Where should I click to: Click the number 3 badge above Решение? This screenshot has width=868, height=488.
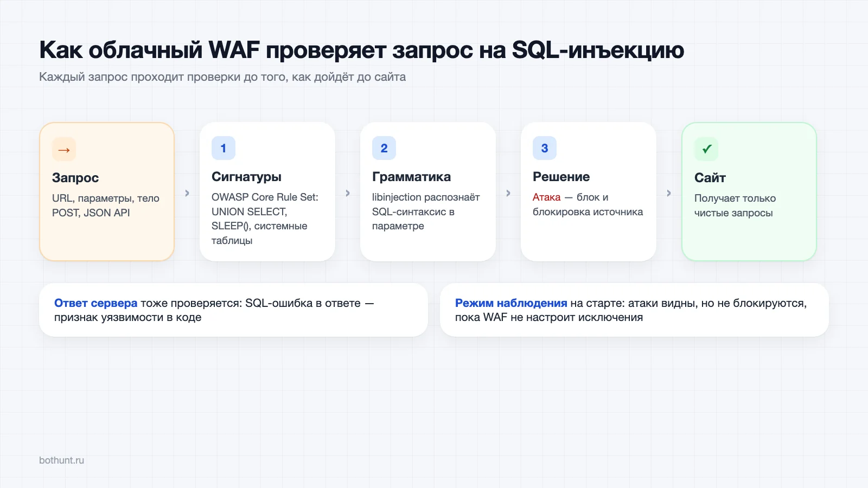pos(545,148)
